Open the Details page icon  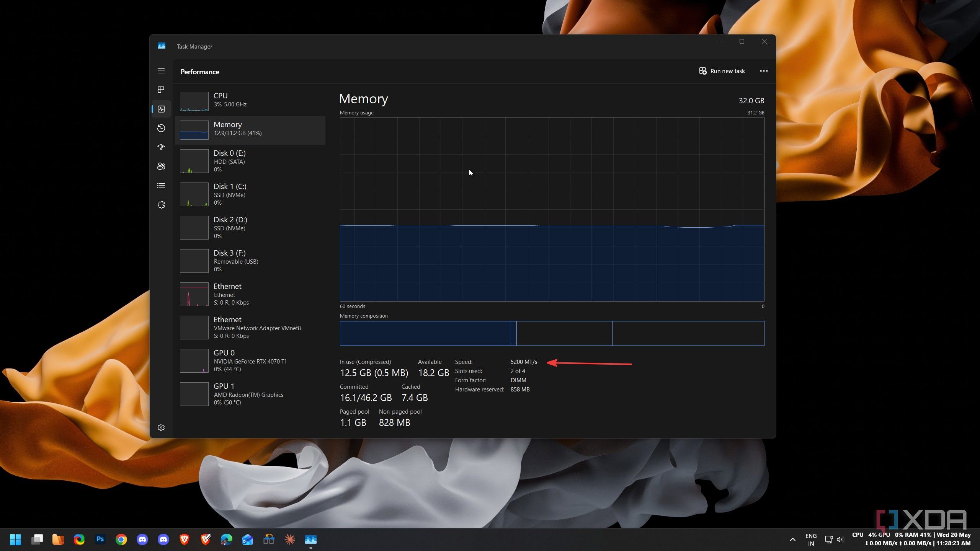[161, 186]
